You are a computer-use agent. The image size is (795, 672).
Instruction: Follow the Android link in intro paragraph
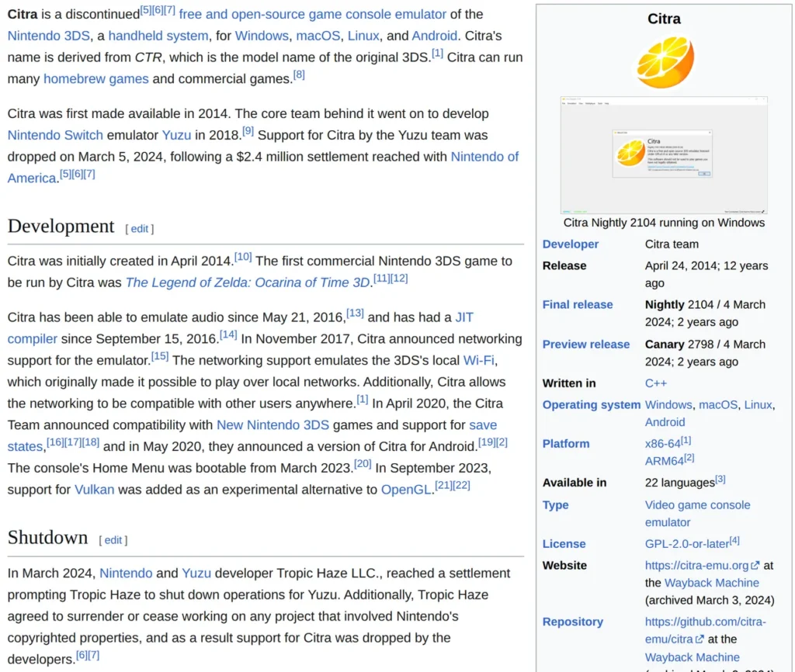(x=434, y=36)
